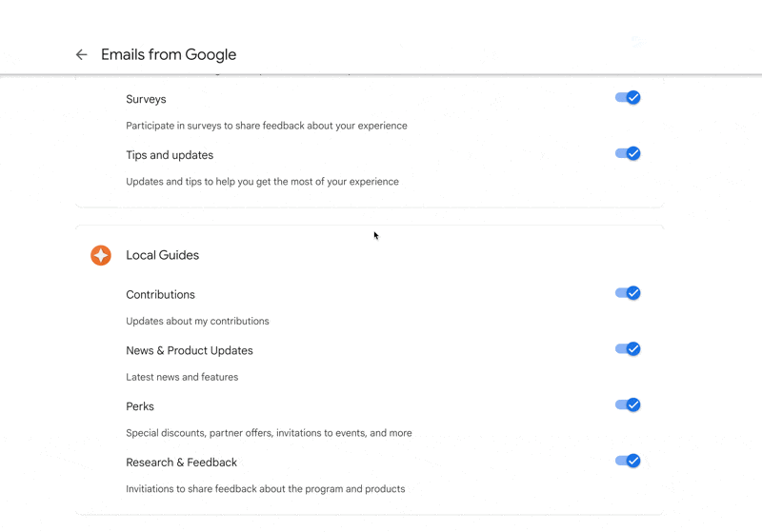Image resolution: width=762 pixels, height=532 pixels.
Task: Switch off News & Product Updates toggle
Action: [x=628, y=349]
